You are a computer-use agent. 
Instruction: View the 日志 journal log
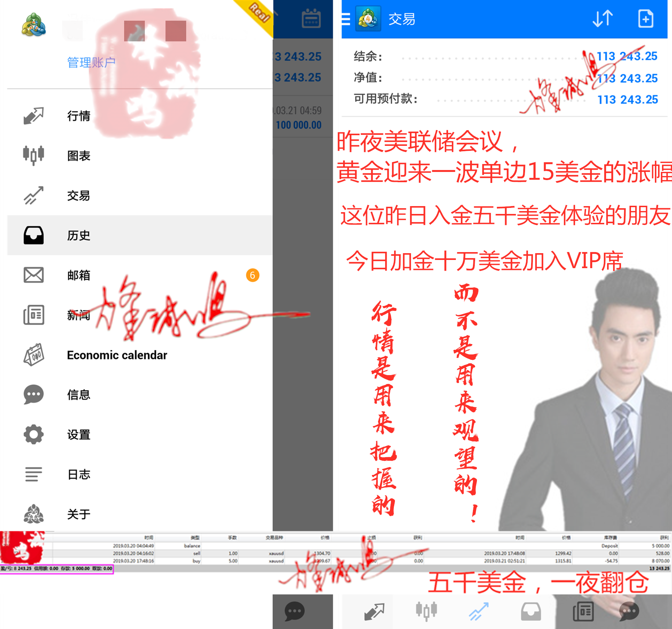(x=78, y=474)
